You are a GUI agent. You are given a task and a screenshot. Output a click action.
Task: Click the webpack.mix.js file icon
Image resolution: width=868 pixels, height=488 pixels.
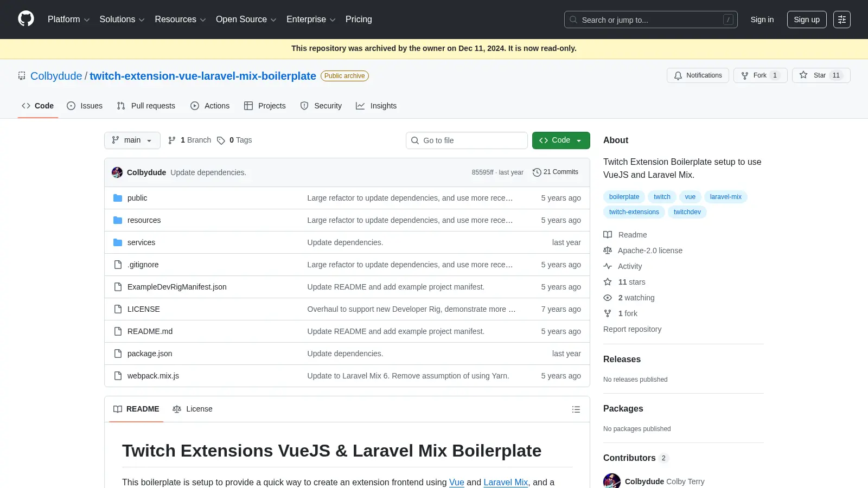click(118, 376)
